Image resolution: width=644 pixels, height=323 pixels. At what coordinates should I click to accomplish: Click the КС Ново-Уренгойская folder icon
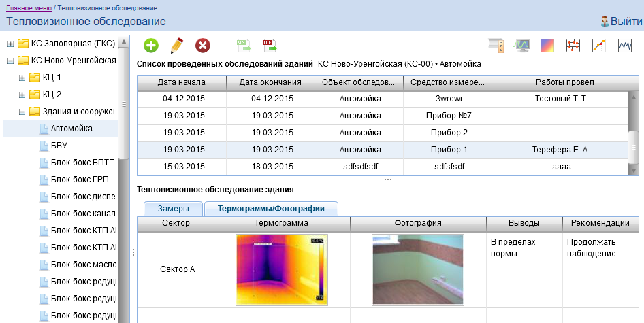(x=23, y=61)
